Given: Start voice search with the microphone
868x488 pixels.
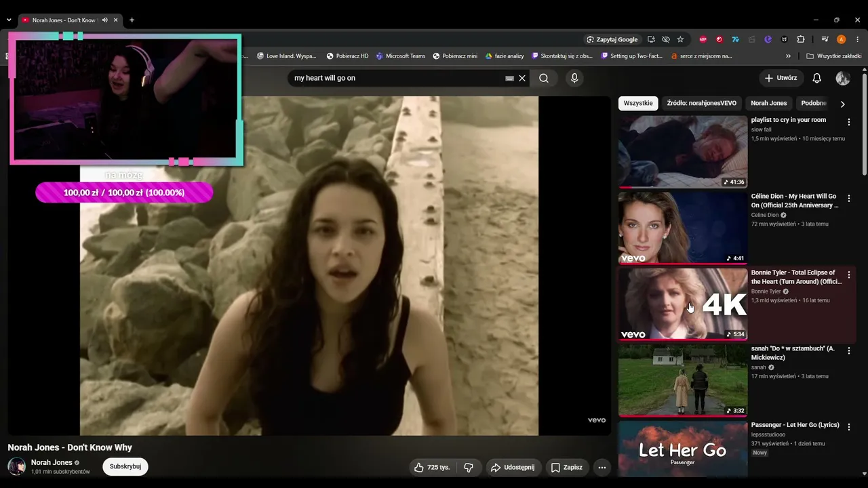Looking at the screenshot, I should (x=574, y=78).
